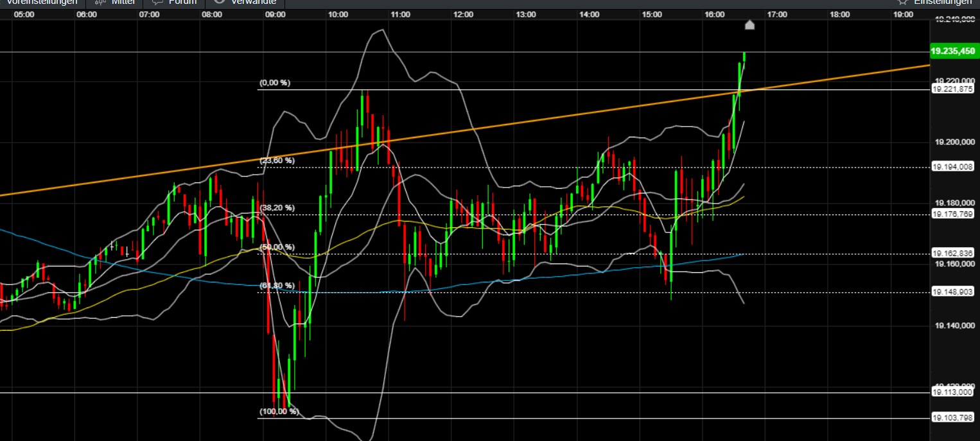Click the star icon beside Einstellungen
The width and height of the screenshot is (980, 441).
pyautogui.click(x=902, y=2)
